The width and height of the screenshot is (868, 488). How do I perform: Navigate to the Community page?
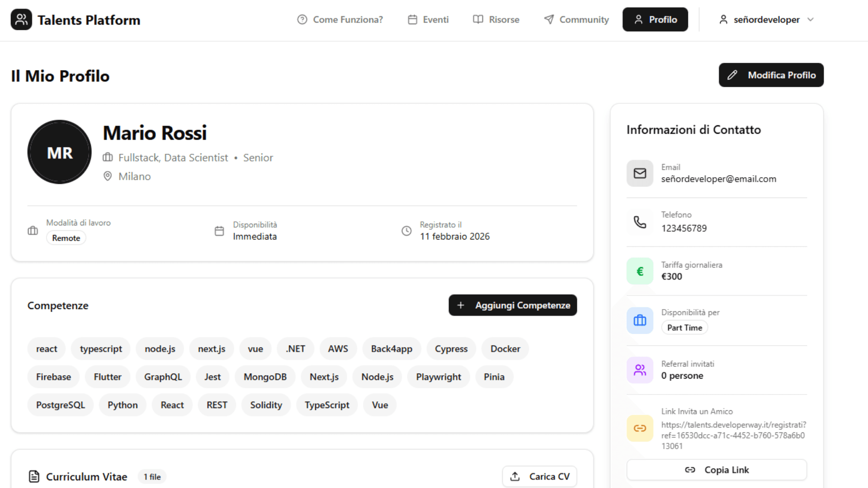[576, 19]
